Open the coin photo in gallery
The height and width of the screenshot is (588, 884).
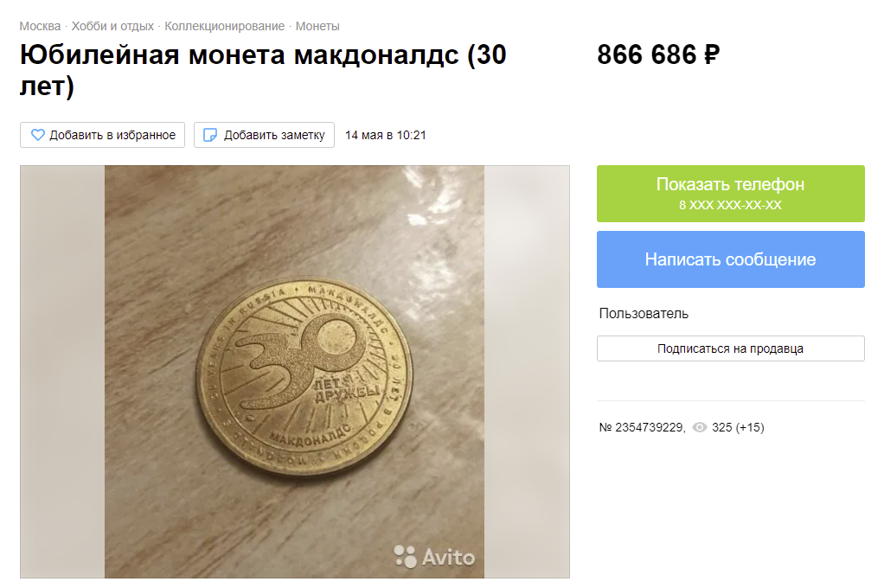tap(294, 372)
